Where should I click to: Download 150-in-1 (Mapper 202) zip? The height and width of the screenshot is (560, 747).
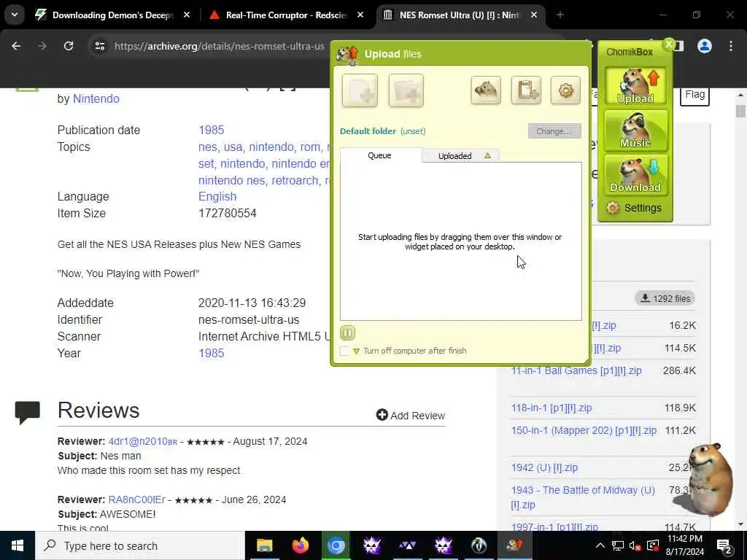584,430
